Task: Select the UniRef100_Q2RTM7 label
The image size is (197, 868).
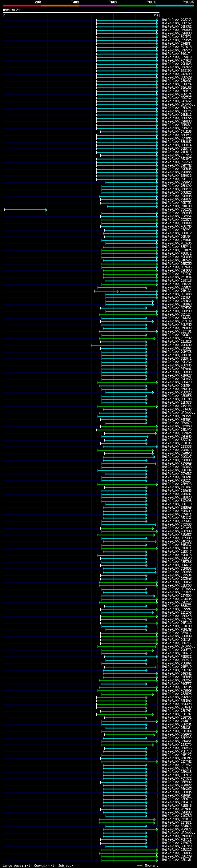Action: [176, 714]
